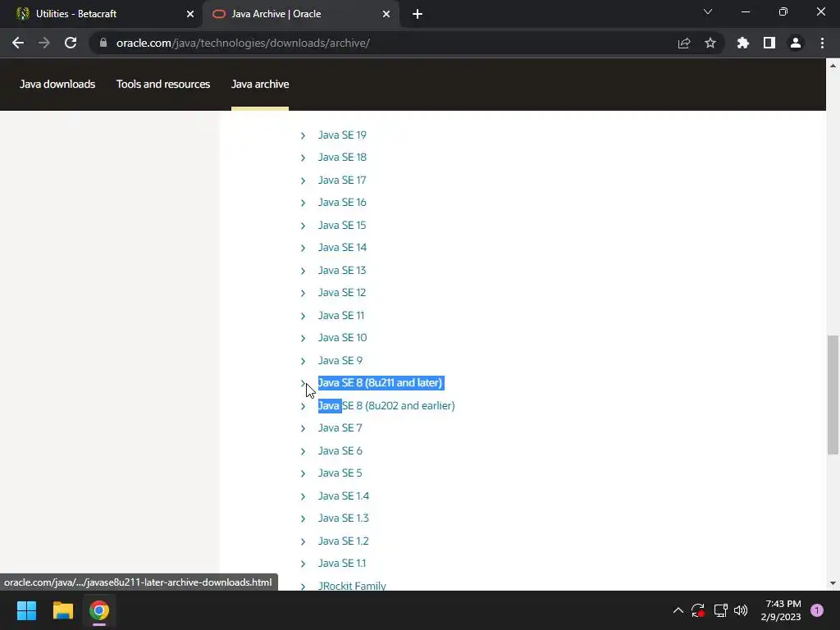The image size is (840, 630).
Task: Open the Java SE 9 archive link
Action: 340,361
